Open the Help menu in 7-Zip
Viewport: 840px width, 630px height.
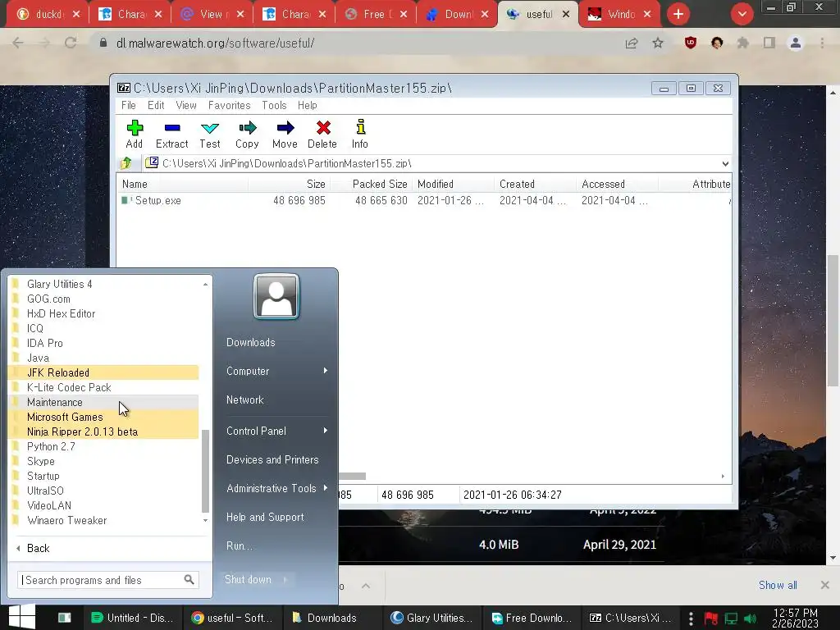(308, 106)
